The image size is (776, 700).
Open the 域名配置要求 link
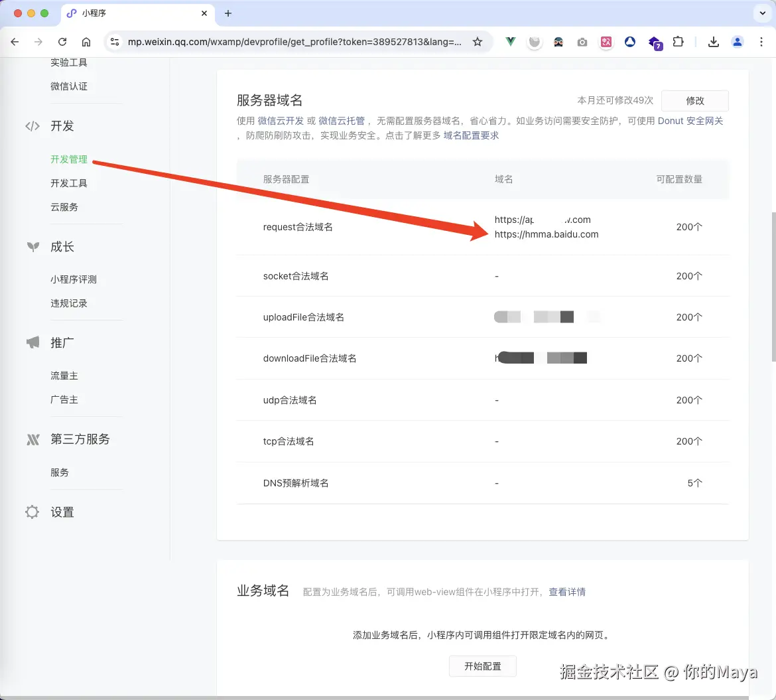[x=471, y=135]
